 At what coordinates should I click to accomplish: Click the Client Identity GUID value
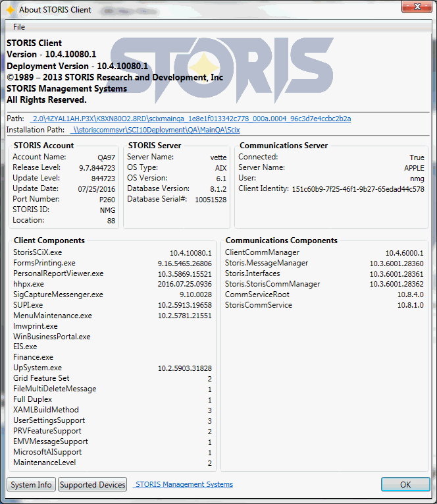tap(358, 189)
